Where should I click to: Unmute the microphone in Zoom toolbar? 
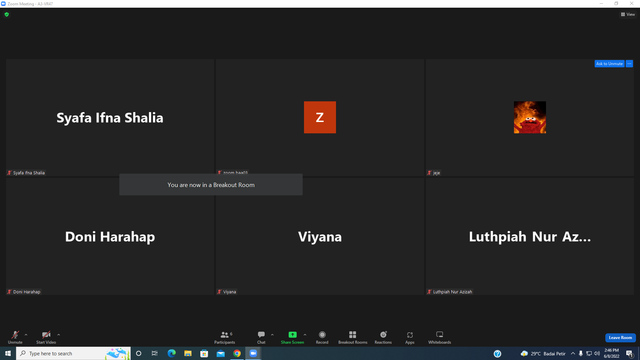(15, 337)
